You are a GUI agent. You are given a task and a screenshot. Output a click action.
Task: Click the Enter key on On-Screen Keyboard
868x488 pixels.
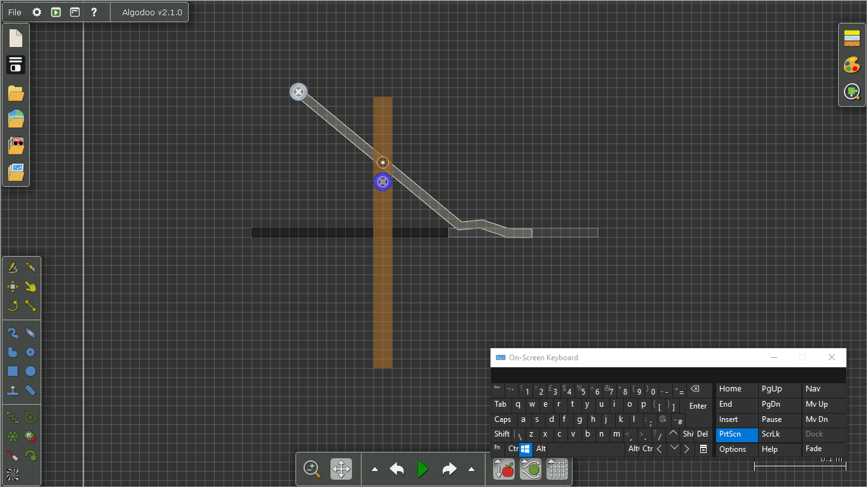[x=698, y=405]
